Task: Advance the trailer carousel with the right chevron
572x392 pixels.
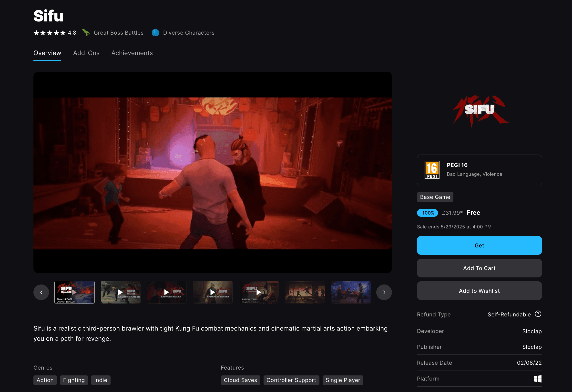Action: [384, 292]
